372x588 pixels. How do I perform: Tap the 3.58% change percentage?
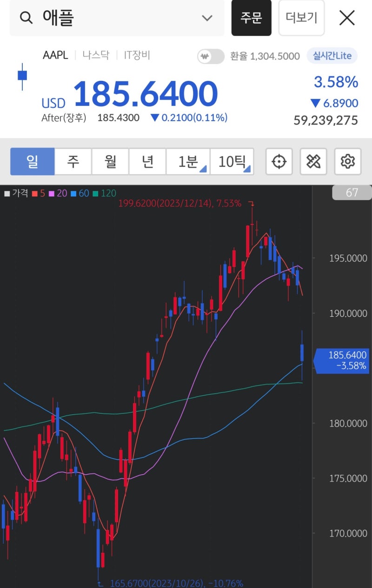click(x=336, y=82)
